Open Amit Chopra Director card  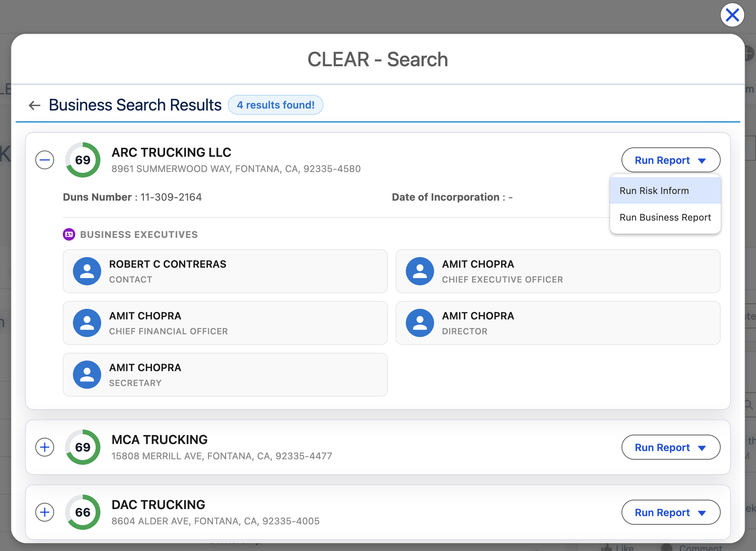[558, 323]
